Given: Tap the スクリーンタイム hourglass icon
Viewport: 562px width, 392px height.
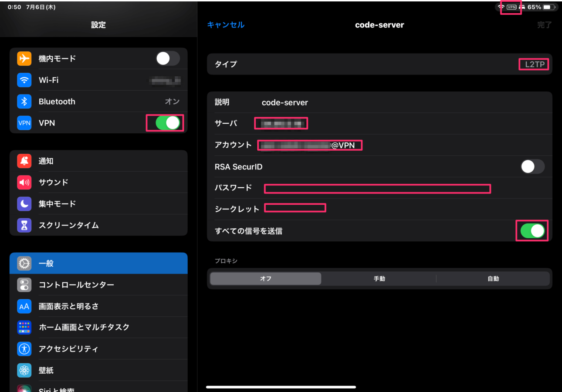Looking at the screenshot, I should pyautogui.click(x=24, y=225).
